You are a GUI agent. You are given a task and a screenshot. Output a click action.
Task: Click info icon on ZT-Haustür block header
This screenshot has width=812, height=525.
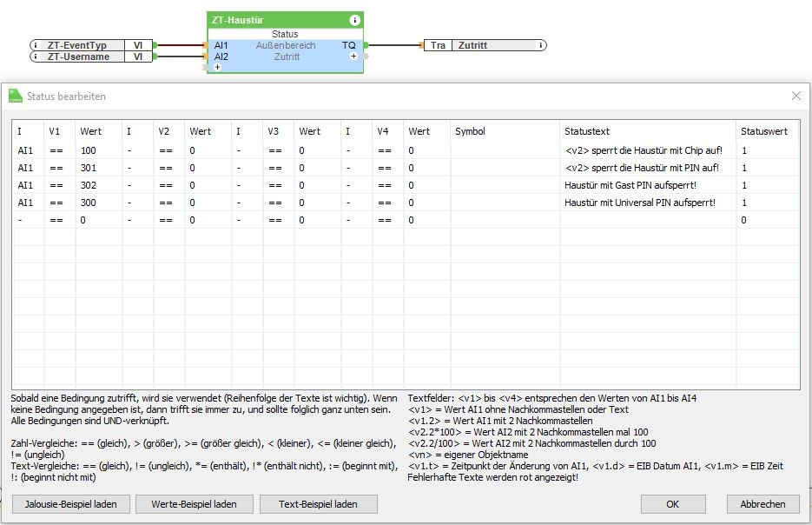tap(354, 20)
